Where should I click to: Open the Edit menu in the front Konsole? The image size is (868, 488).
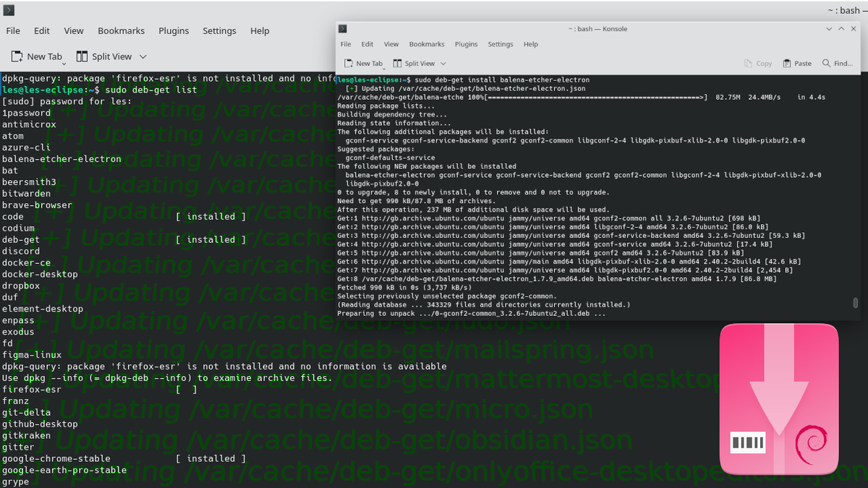(367, 44)
